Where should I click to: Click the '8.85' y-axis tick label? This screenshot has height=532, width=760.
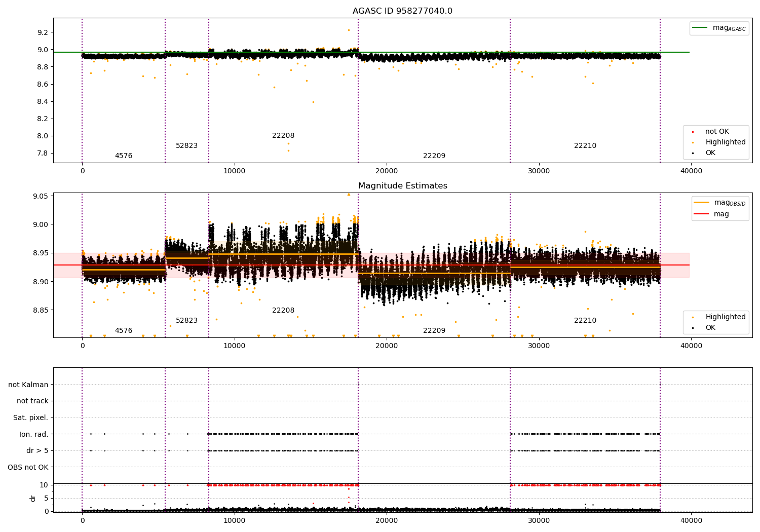[x=41, y=310]
